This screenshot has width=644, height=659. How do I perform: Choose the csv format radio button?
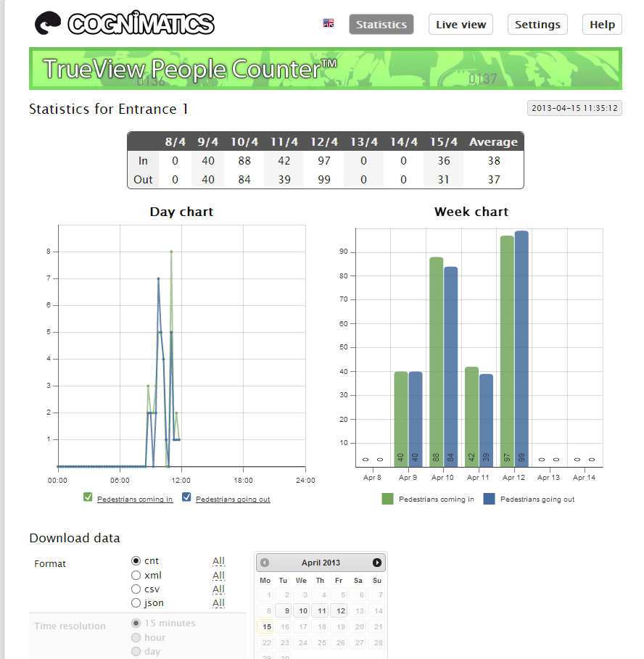[136, 589]
